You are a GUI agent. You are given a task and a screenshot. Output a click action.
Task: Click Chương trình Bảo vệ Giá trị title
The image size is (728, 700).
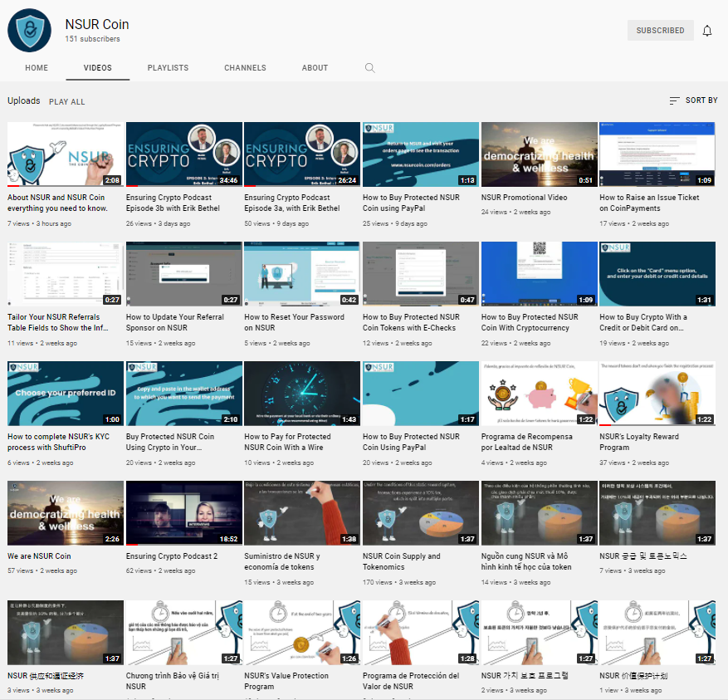pos(173,681)
